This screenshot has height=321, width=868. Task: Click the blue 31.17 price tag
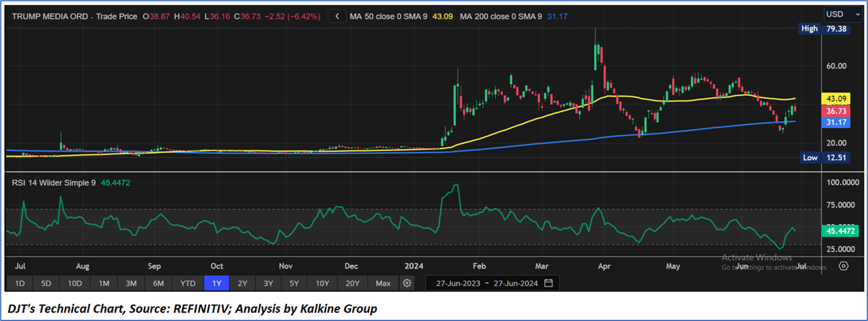[x=836, y=122]
